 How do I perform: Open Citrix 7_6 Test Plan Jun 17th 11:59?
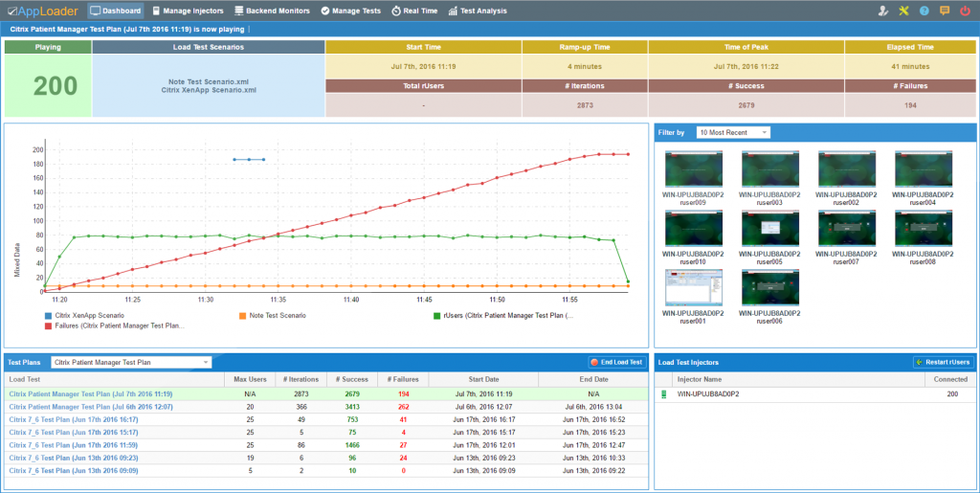(73, 445)
